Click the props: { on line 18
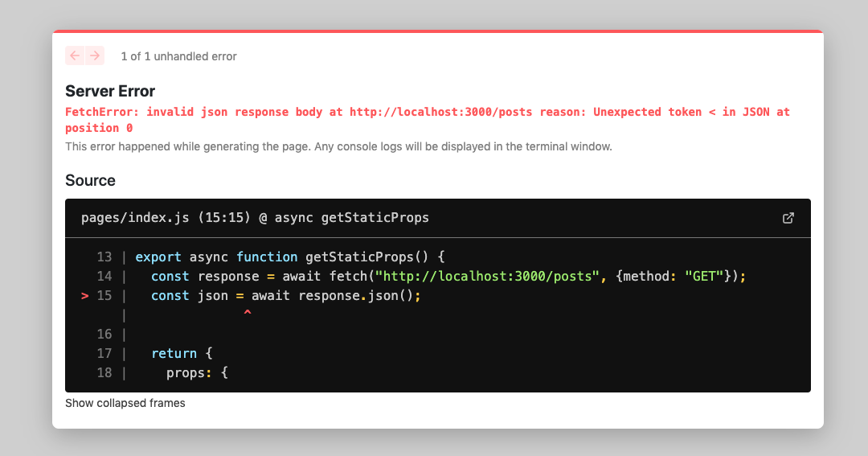Viewport: 868px width, 456px height. click(x=197, y=373)
